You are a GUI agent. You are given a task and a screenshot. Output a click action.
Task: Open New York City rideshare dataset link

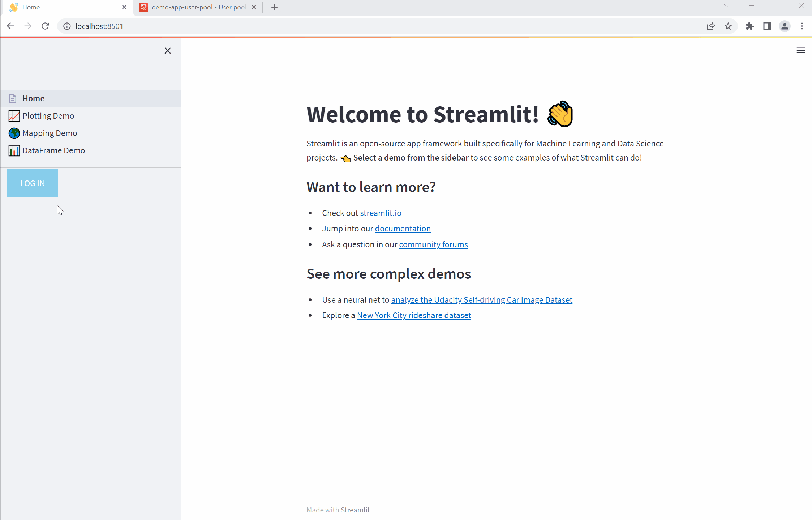pyautogui.click(x=414, y=315)
